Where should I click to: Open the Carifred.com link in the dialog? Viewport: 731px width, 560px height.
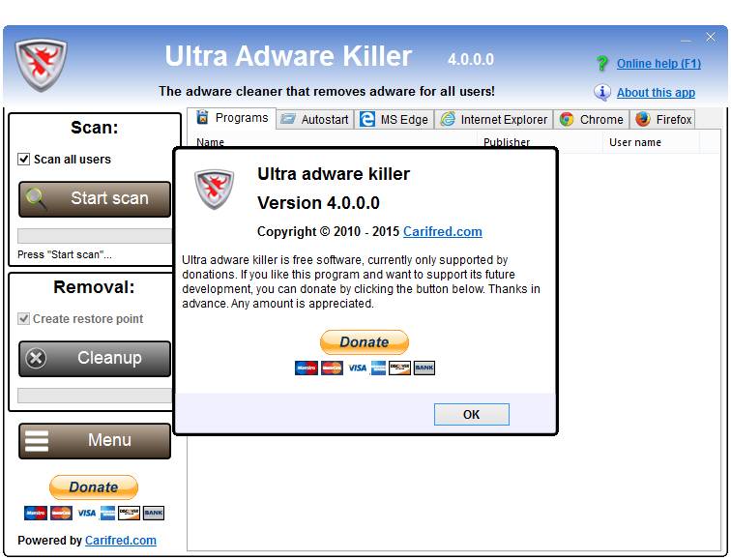pos(443,232)
